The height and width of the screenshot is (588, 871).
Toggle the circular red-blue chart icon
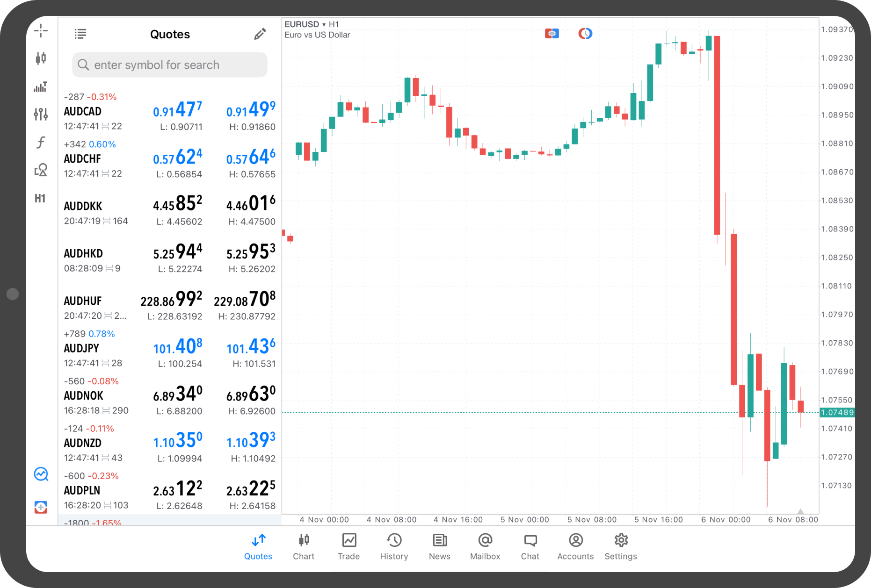(x=585, y=34)
